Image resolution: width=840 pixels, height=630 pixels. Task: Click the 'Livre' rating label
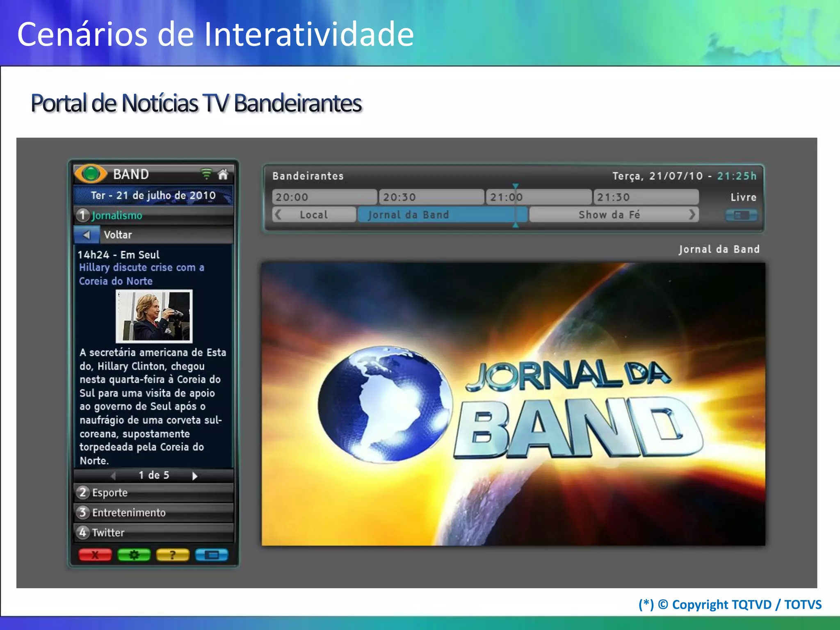coord(743,197)
